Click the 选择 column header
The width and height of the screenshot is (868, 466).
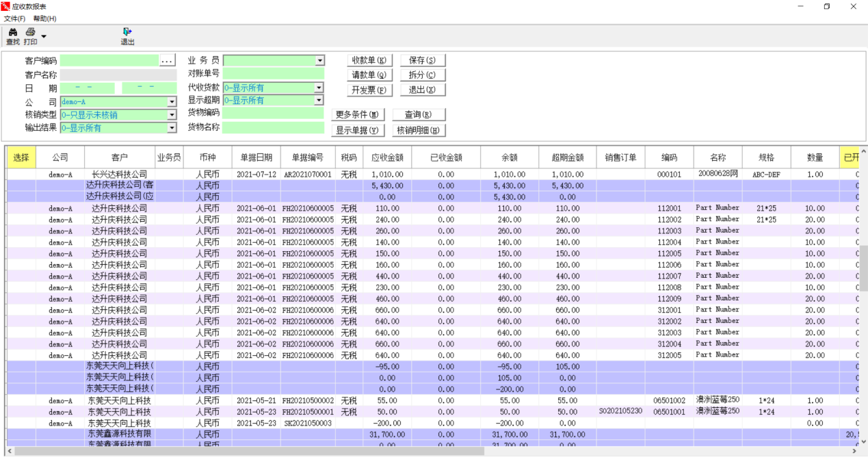[x=22, y=157]
